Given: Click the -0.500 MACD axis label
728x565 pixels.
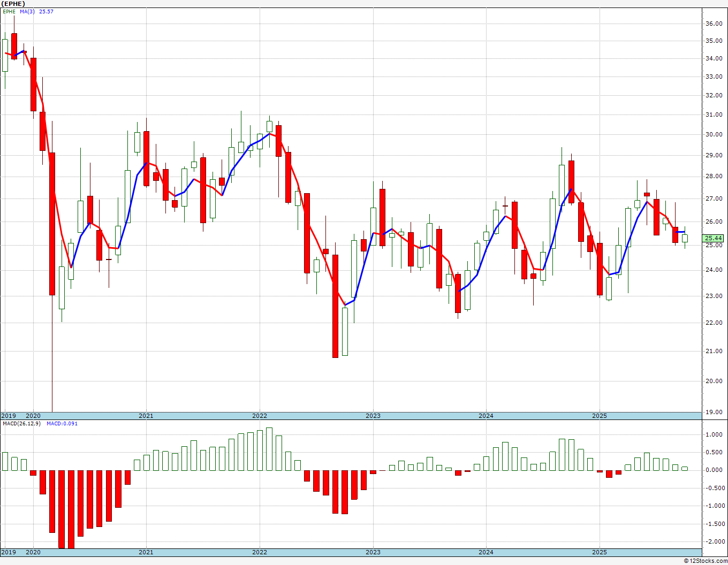Looking at the screenshot, I should 714,488.
